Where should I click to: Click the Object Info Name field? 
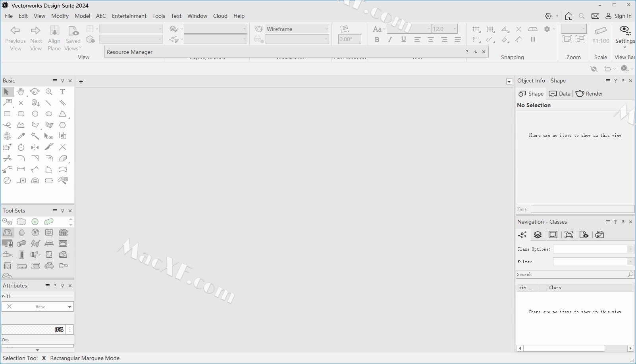tap(582, 209)
